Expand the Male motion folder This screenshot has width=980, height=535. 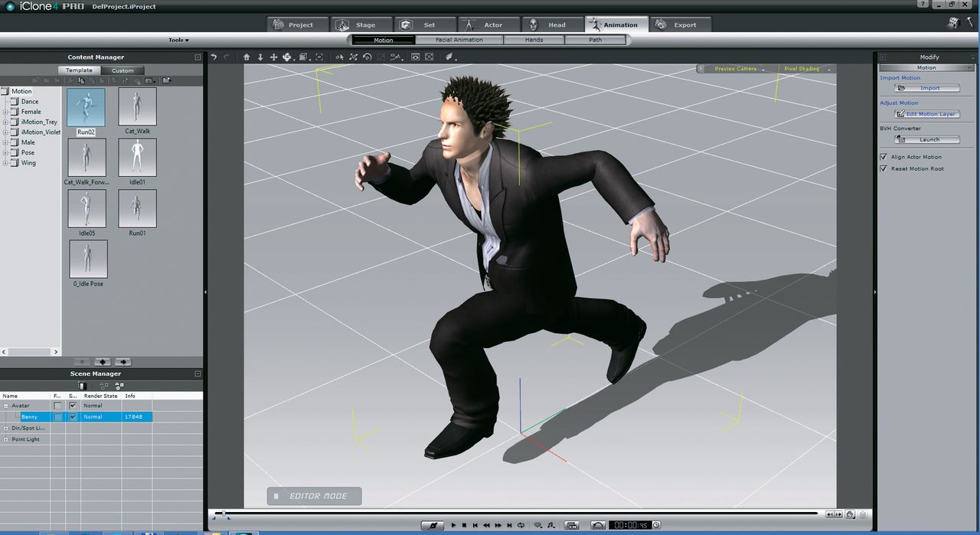[x=5, y=142]
